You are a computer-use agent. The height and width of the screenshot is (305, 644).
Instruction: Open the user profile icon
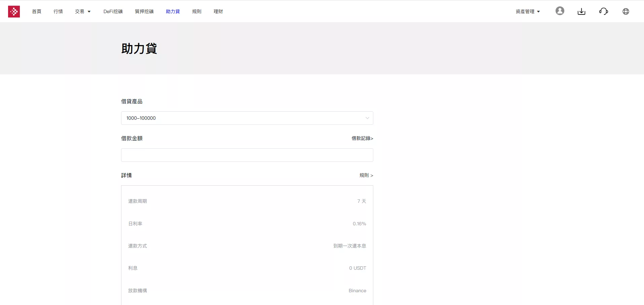(x=559, y=11)
